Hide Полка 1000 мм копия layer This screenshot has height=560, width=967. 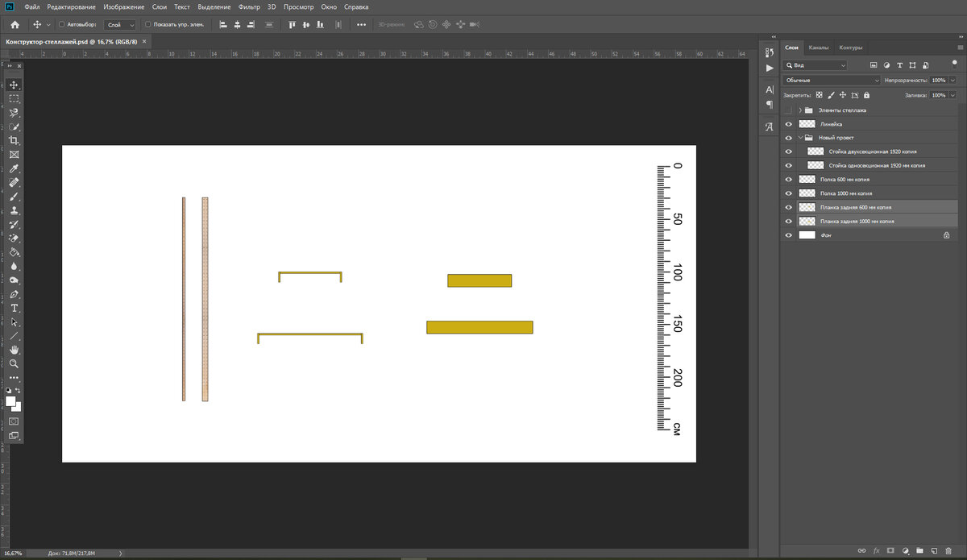pos(789,193)
